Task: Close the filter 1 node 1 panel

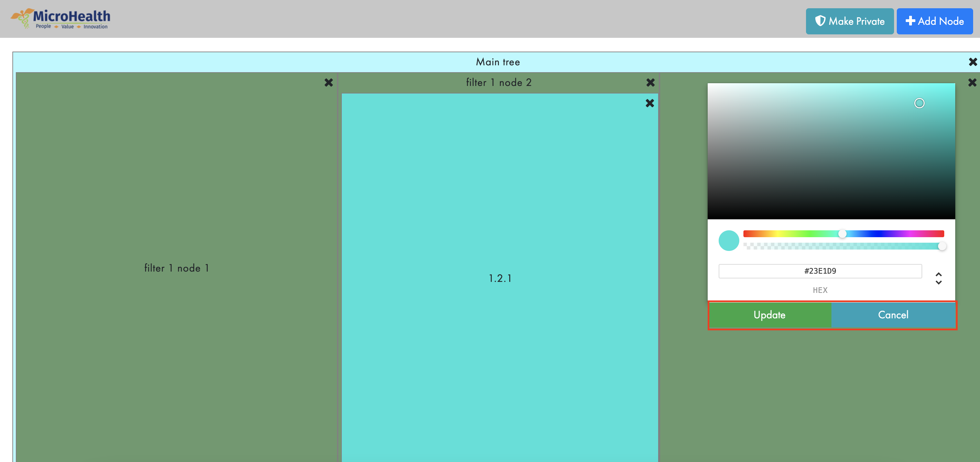Action: pyautogui.click(x=329, y=82)
